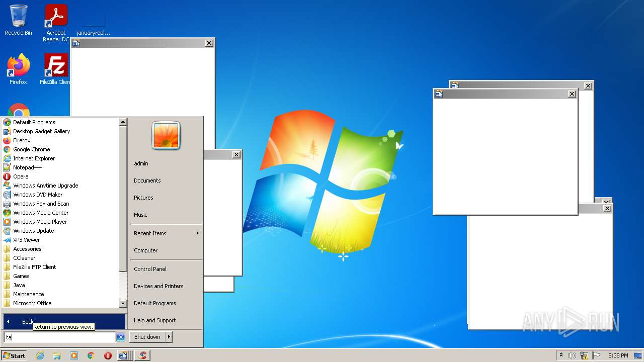Select Firefox desktop shortcut
Image resolution: width=644 pixels, height=362 pixels.
18,69
